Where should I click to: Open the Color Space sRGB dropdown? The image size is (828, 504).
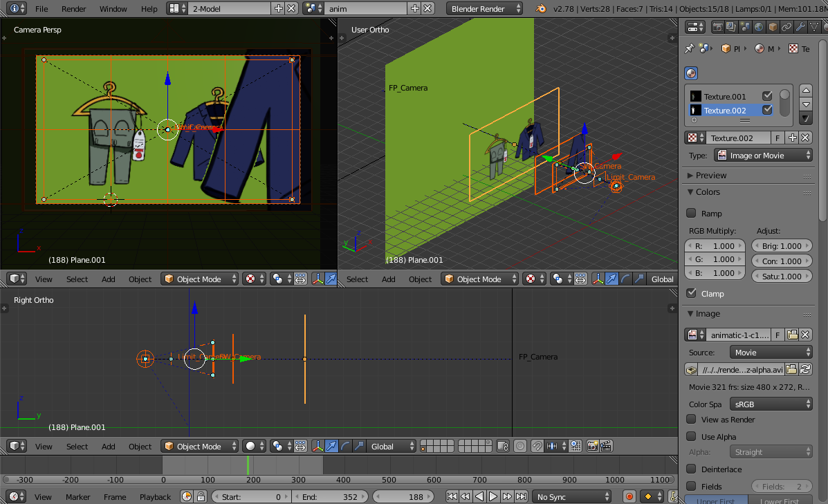click(x=771, y=404)
